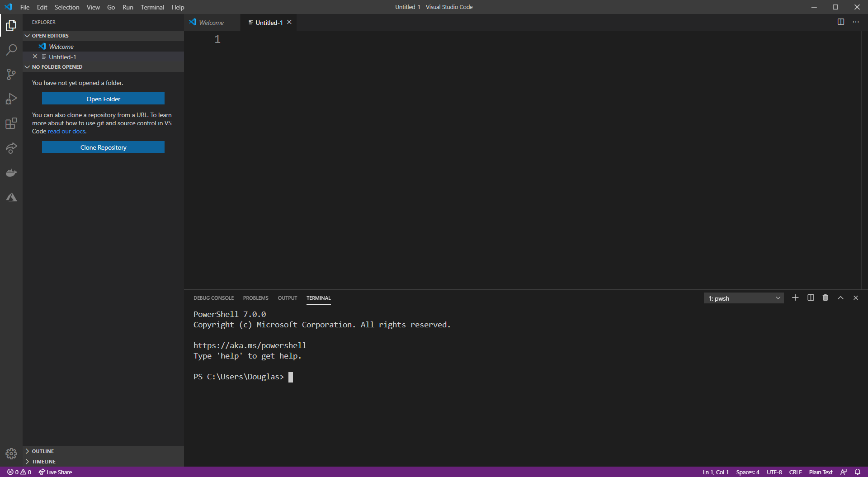
Task: Expand the TIMELINE section
Action: pyautogui.click(x=43, y=461)
